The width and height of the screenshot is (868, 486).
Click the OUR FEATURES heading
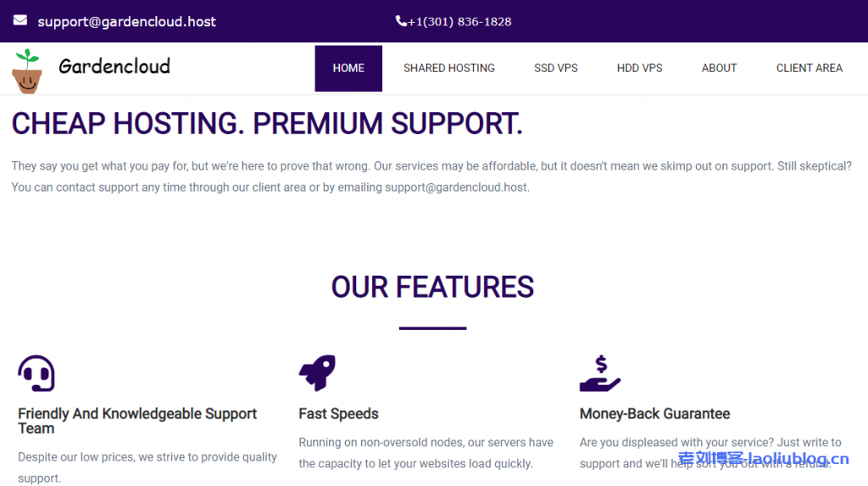[432, 287]
